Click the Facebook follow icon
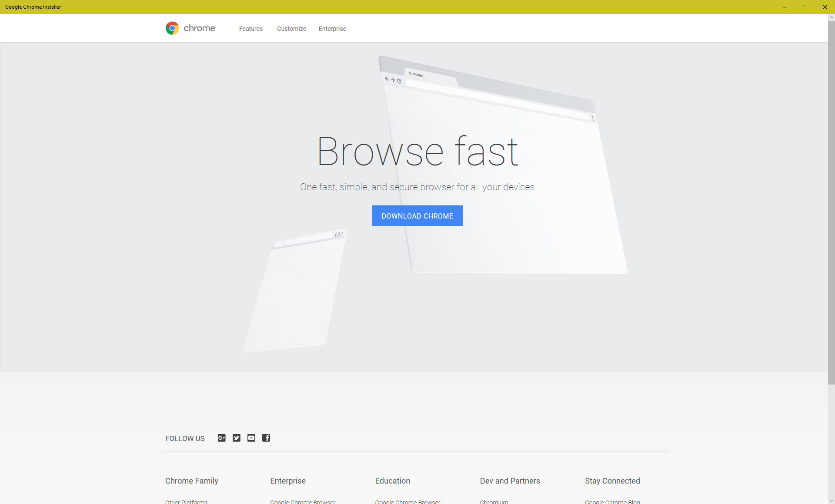This screenshot has height=504, width=835. [266, 438]
